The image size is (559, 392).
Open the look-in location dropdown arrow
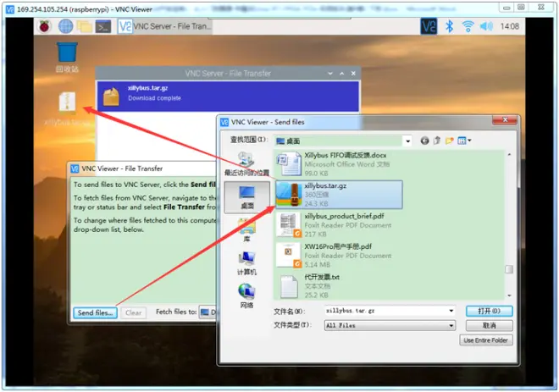[x=407, y=141]
